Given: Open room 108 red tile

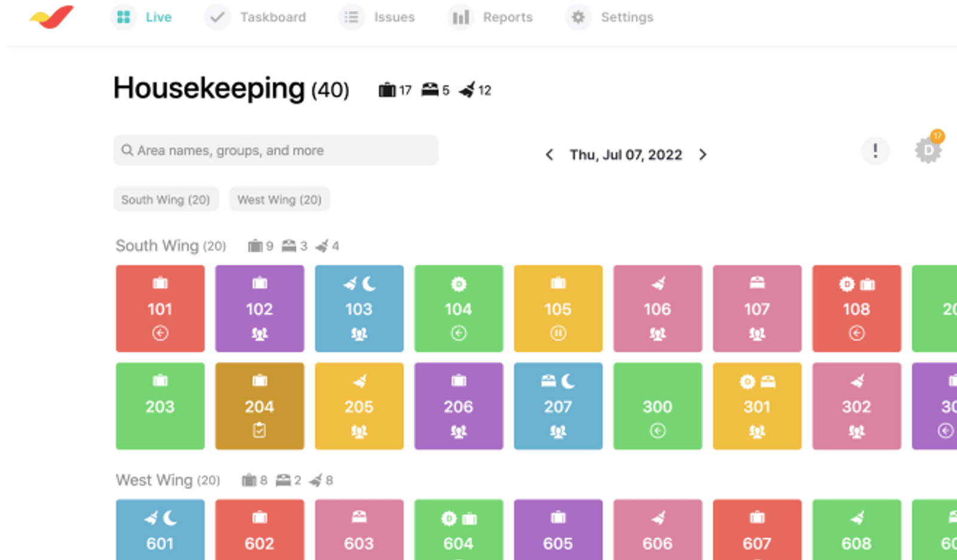Looking at the screenshot, I should (x=857, y=308).
